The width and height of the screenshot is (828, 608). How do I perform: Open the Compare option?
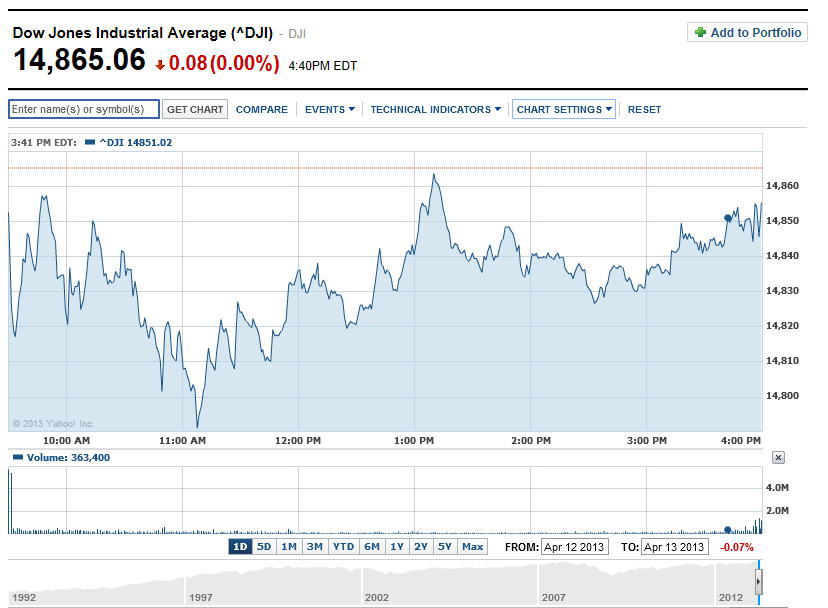click(x=262, y=109)
